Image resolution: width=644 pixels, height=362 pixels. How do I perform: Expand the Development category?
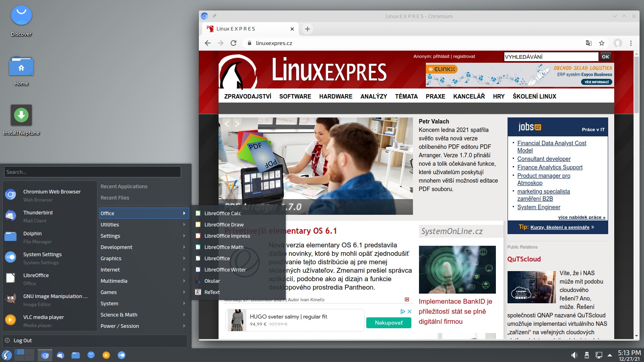click(144, 247)
